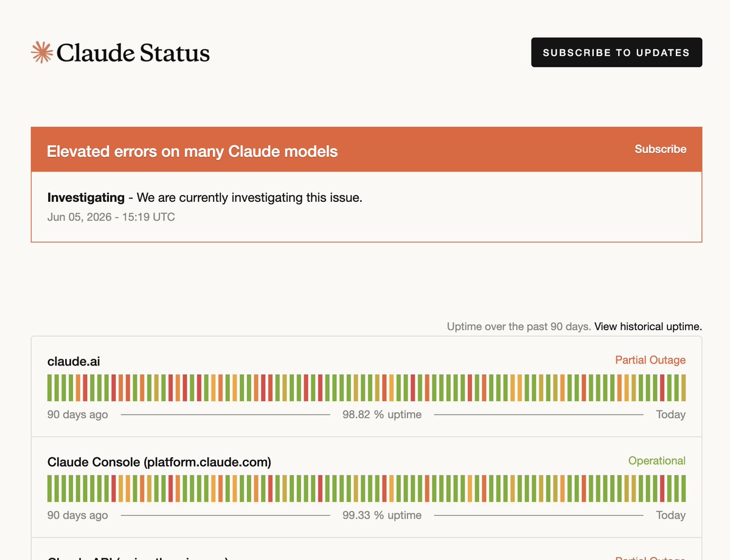
Task: Click the Claude Console (platform.claude.com) component name
Action: [159, 462]
